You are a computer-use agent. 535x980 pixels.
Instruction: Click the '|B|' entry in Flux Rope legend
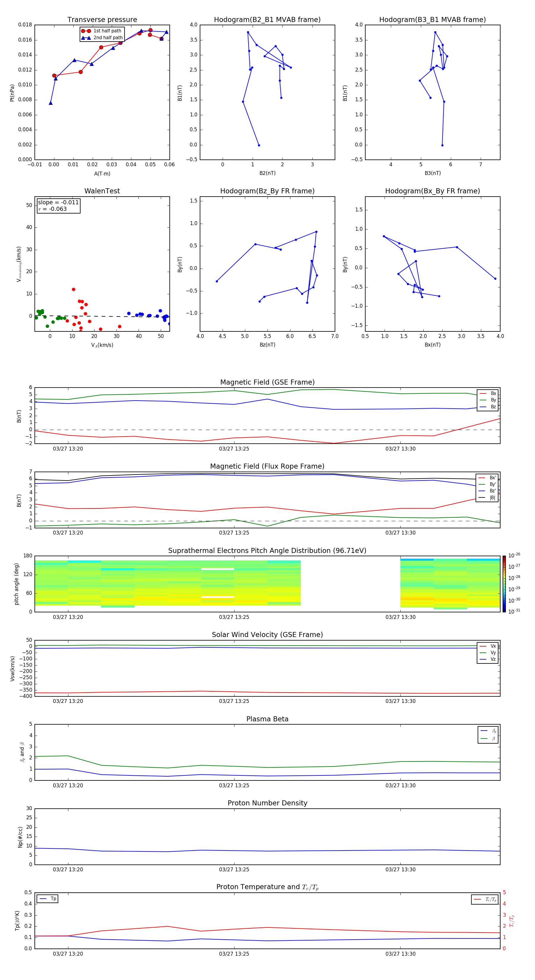487,498
